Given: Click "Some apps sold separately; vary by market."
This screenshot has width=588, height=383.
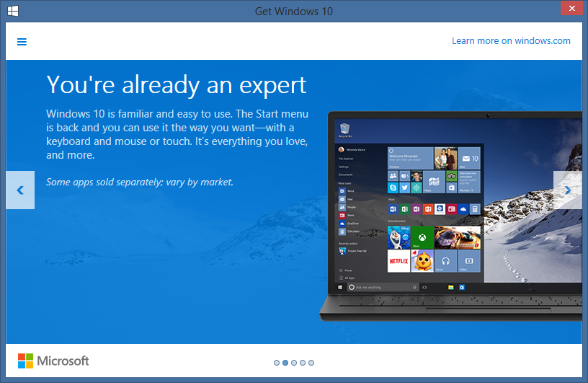Looking at the screenshot, I should tap(140, 182).
